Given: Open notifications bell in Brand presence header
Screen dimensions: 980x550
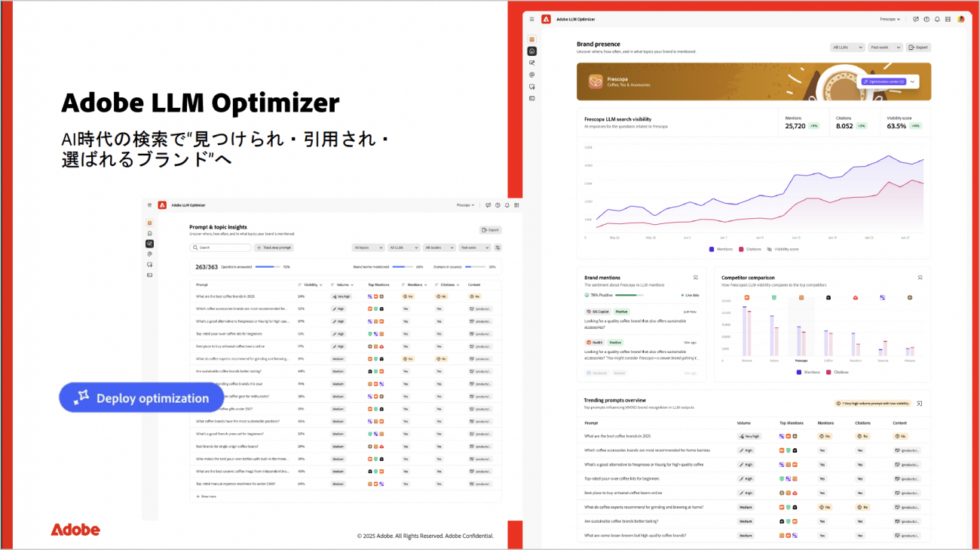Looking at the screenshot, I should 937,19.
